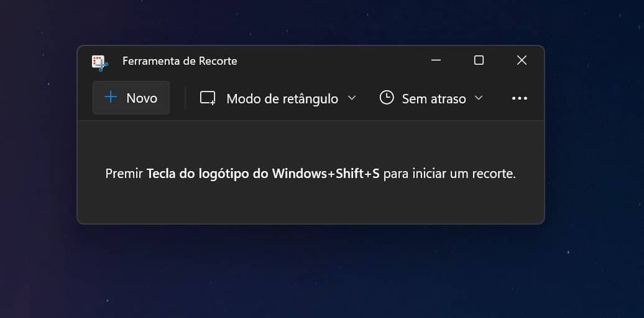The height and width of the screenshot is (318, 644).
Task: Click the word Premir in the hint
Action: tap(124, 174)
